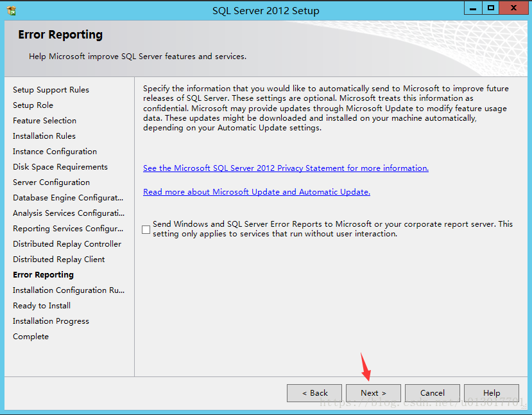
Task: Maximize the SQL Server 2012 Setup window
Action: click(x=490, y=8)
